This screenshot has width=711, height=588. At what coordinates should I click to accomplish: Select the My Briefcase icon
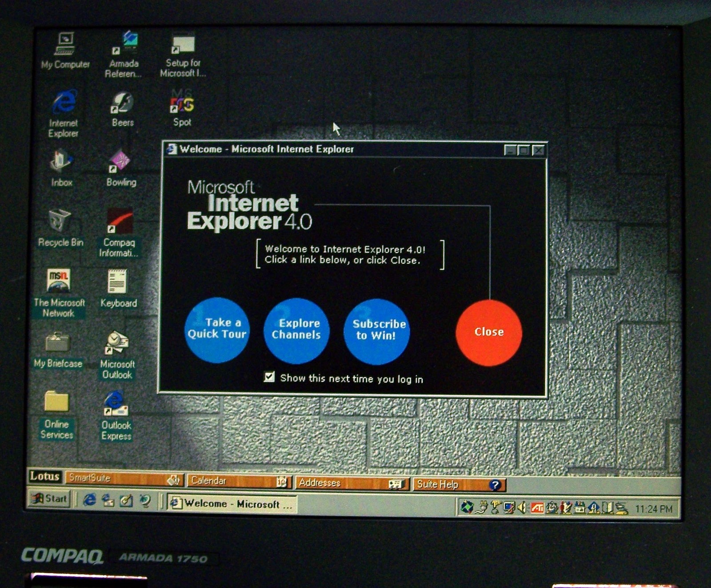(58, 350)
